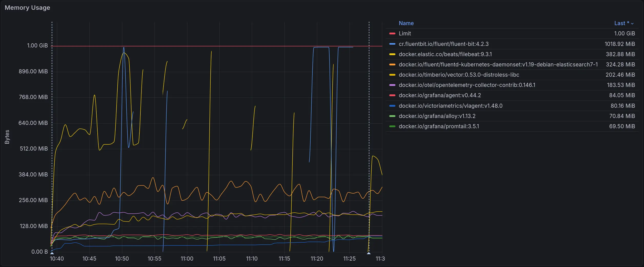Click the fluentd-kubernetes-daemonset orange legend marker
Screen dimensions: 644x267
click(x=392, y=64)
